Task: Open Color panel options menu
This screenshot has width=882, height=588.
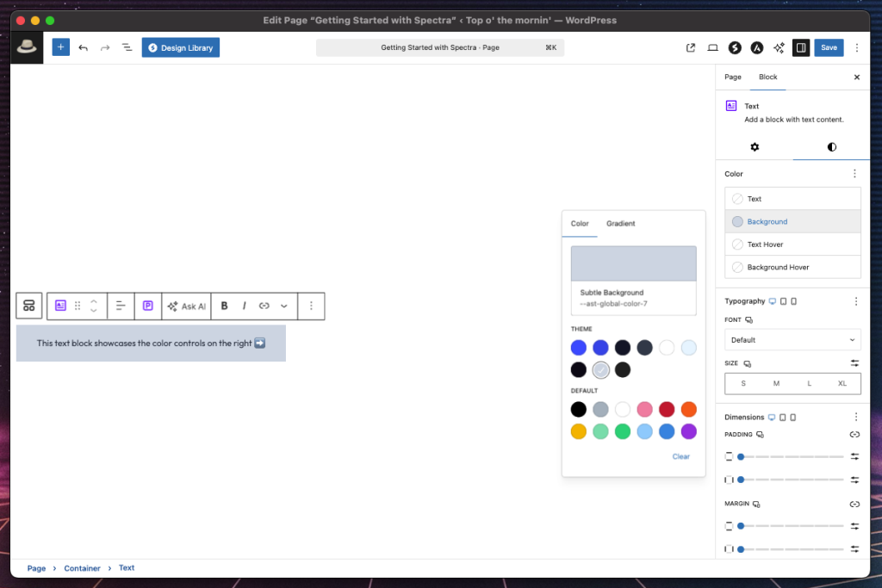Action: coord(854,174)
